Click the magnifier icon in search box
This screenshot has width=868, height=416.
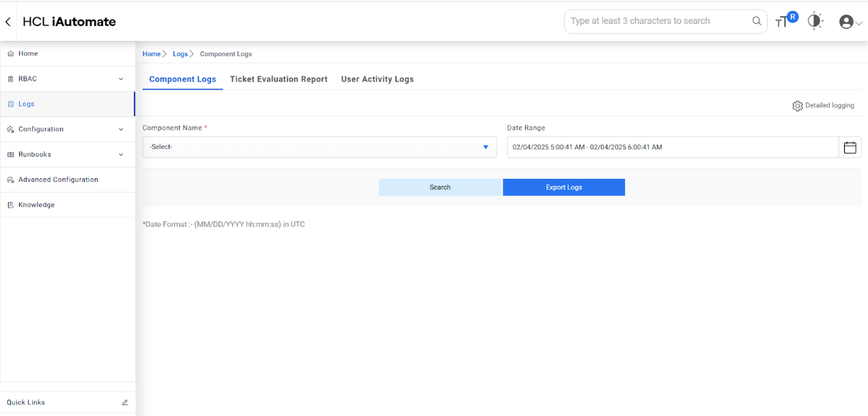tap(757, 21)
